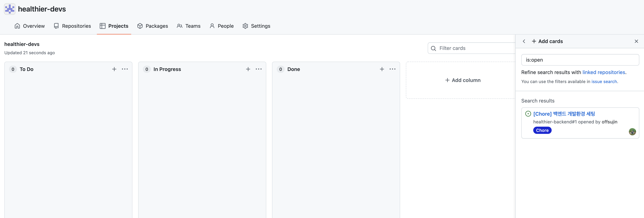
Task: Add a card to To Do column
Action: pyautogui.click(x=114, y=69)
